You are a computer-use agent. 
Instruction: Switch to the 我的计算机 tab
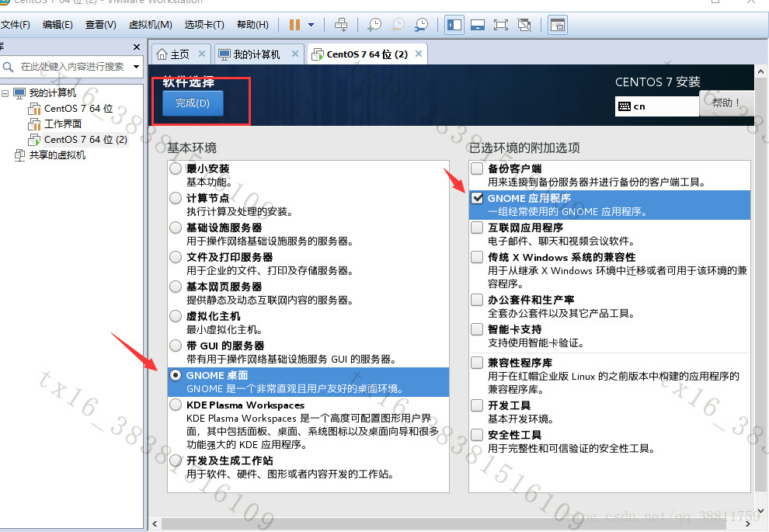click(x=256, y=54)
